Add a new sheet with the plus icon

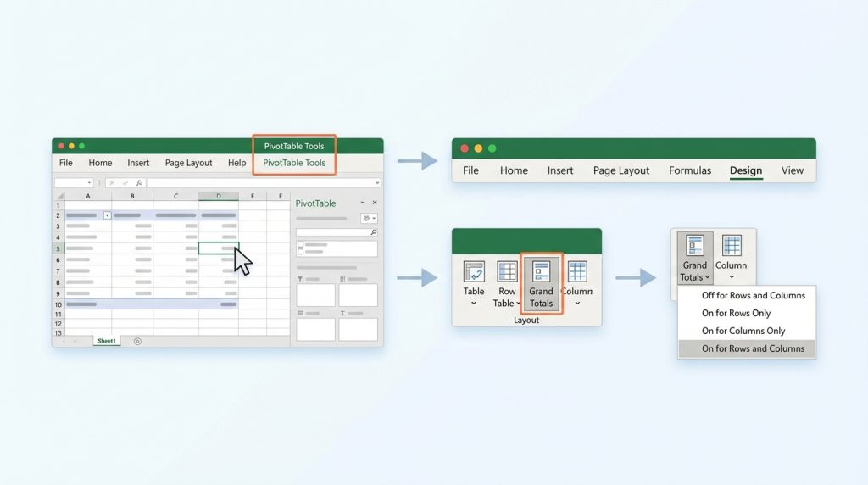(137, 341)
